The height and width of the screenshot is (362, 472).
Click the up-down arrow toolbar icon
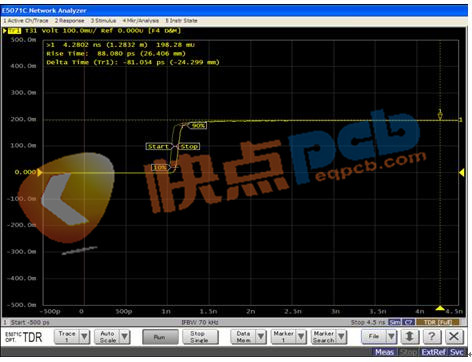coord(409,337)
